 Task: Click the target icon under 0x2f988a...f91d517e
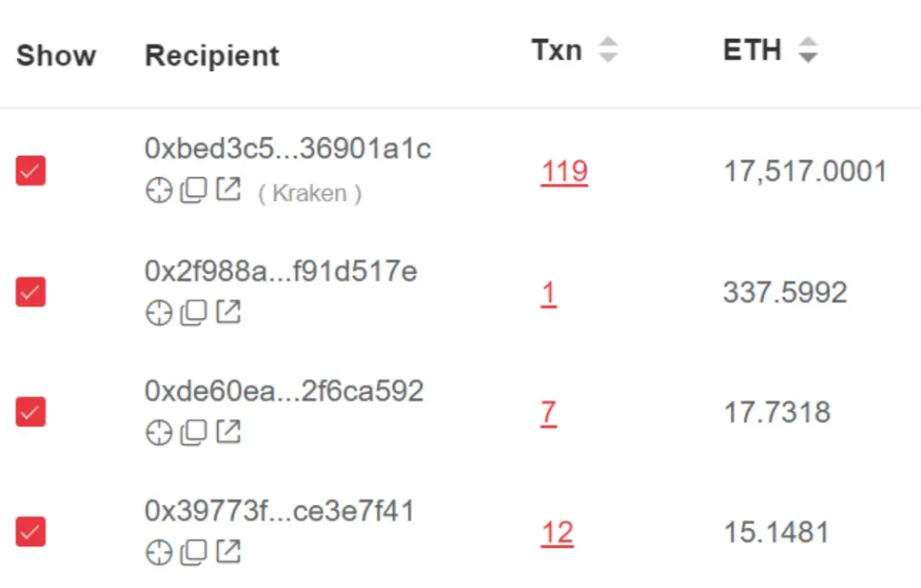coord(159,313)
